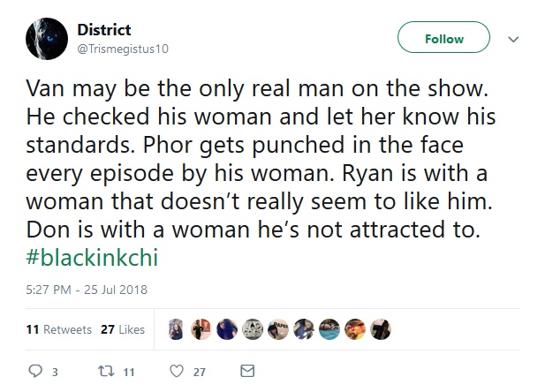Click the reply count number 3
This screenshot has width=545, height=392.
tap(55, 373)
